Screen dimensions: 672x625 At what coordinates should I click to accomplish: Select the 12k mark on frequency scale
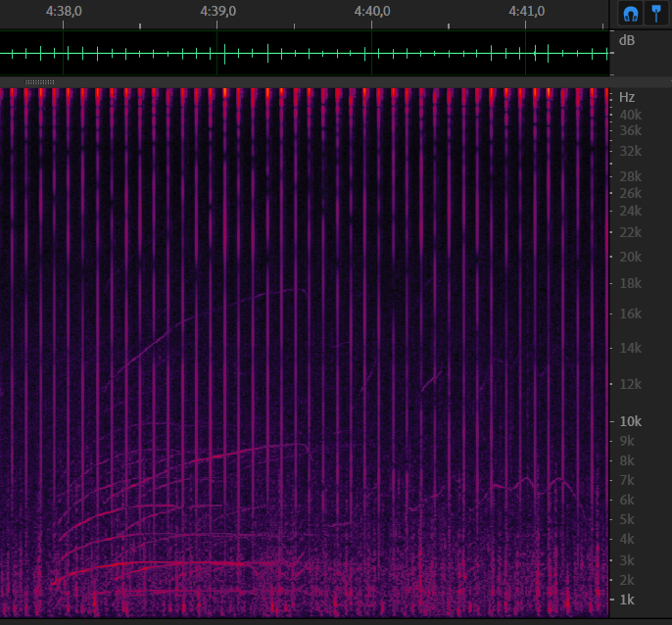629,383
